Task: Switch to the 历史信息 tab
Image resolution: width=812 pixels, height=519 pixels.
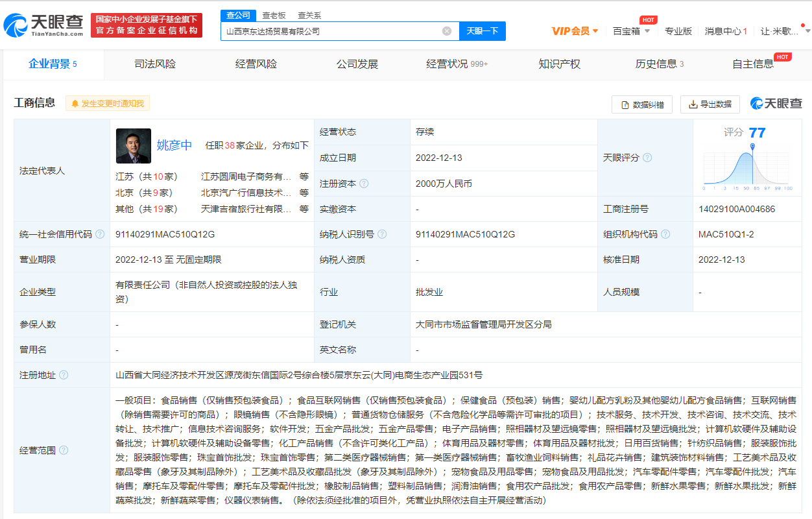Action: click(x=660, y=64)
